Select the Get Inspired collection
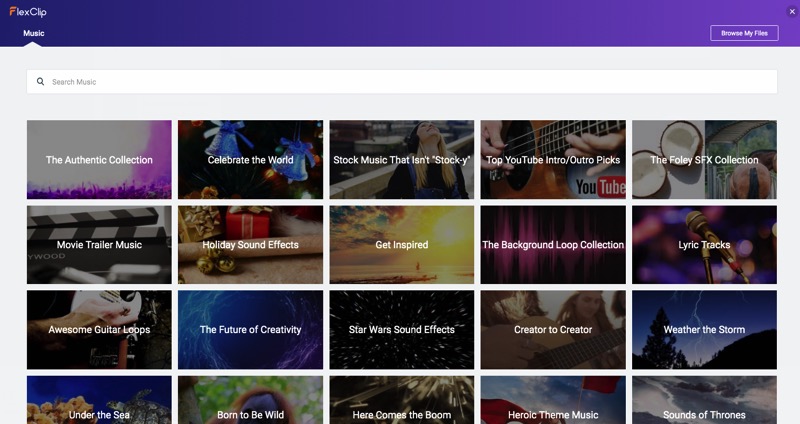 [x=402, y=245]
